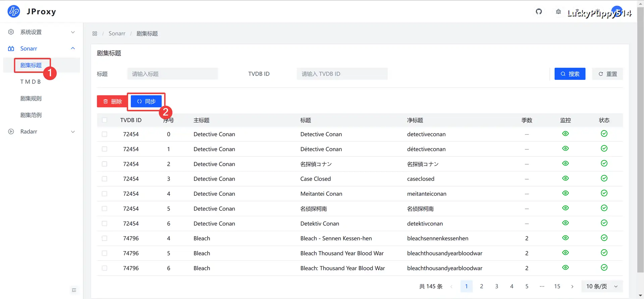Open the GitHub repository icon
The height and width of the screenshot is (299, 644).
(539, 12)
